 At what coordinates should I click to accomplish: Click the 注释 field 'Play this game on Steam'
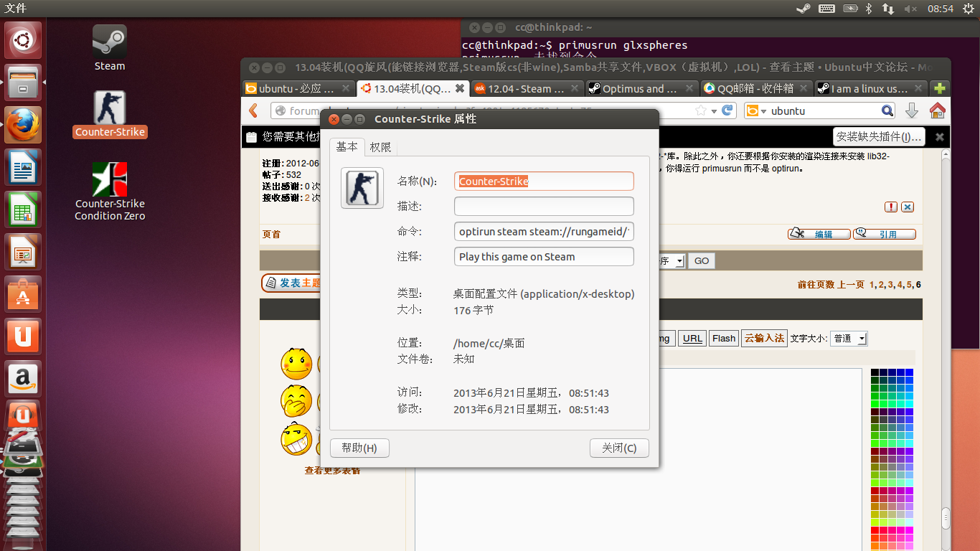(544, 257)
